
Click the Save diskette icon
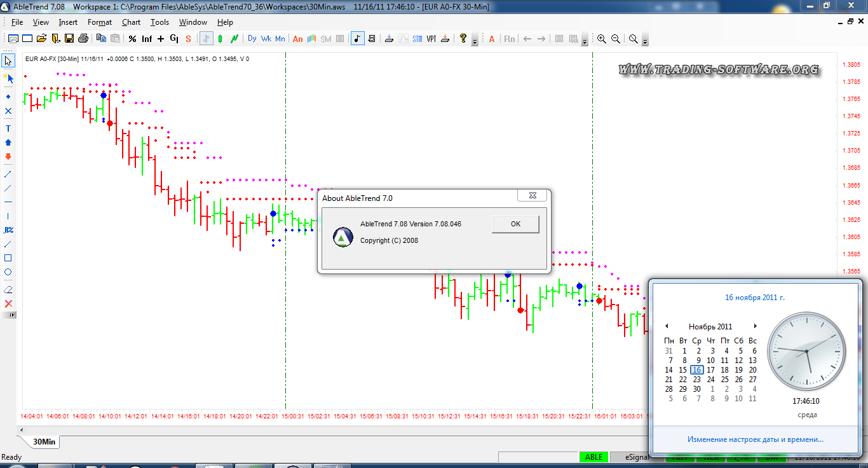click(69, 39)
